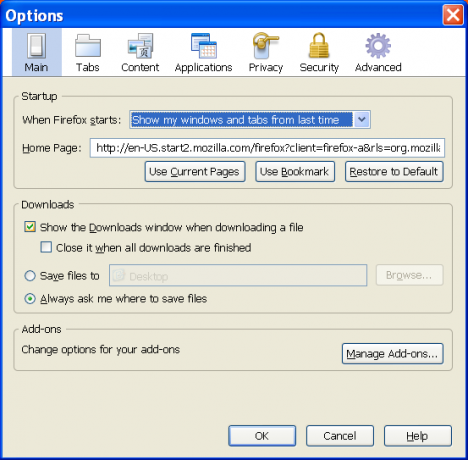Viewport: 468px width, 460px height.
Task: Open the Advanced gear icon
Action: coord(378,46)
